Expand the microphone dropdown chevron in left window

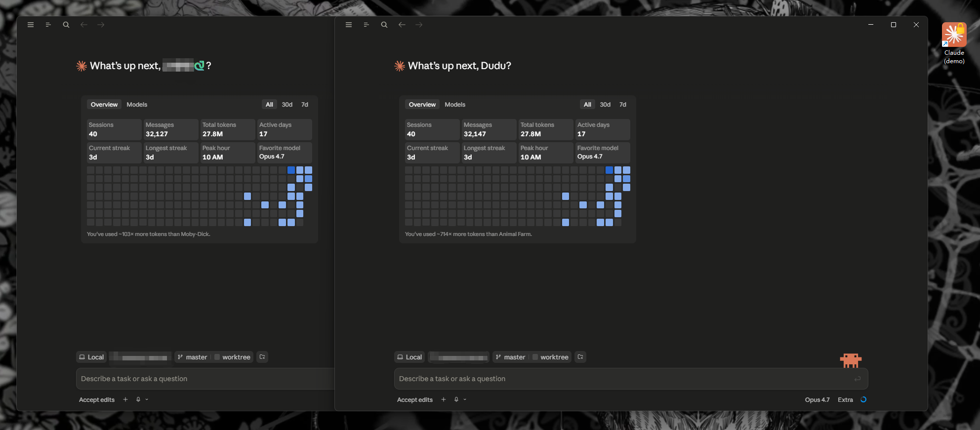147,399
